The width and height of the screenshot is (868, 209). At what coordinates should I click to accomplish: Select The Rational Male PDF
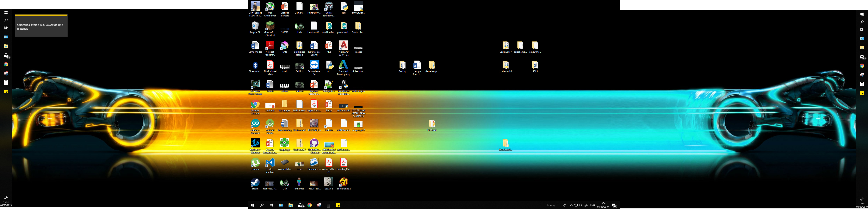[x=270, y=68]
